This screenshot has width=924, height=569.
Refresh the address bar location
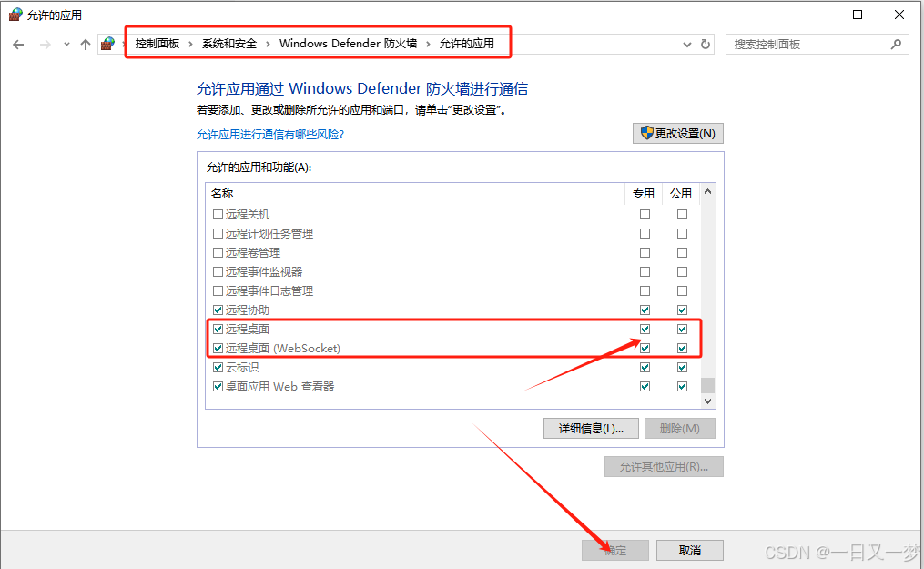point(706,45)
